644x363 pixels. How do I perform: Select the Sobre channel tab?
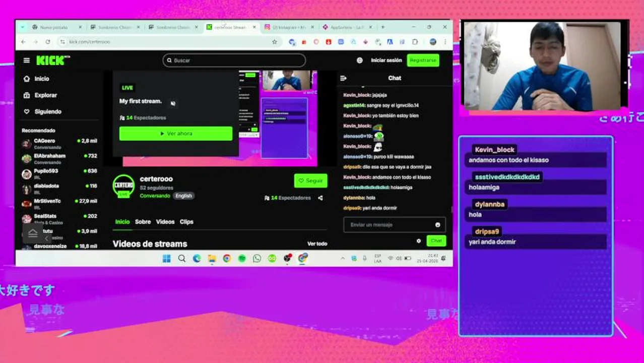click(143, 222)
